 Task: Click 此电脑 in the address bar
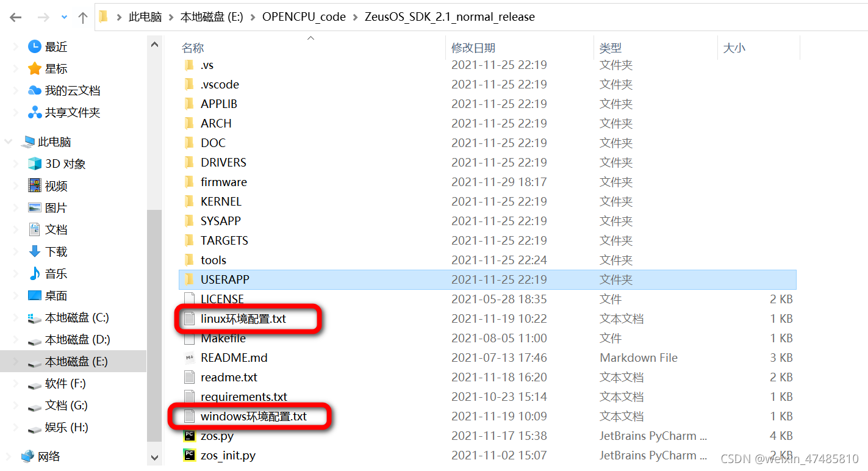coord(145,17)
